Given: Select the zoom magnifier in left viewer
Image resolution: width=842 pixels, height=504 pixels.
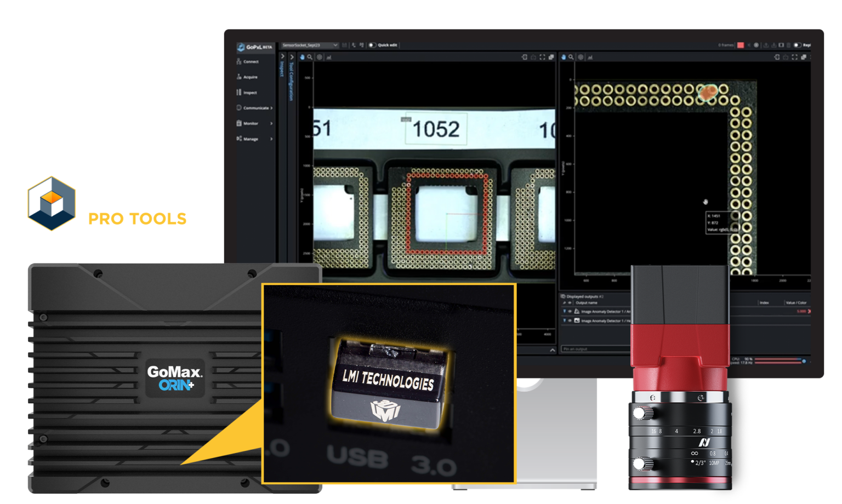Looking at the screenshot, I should 310,57.
